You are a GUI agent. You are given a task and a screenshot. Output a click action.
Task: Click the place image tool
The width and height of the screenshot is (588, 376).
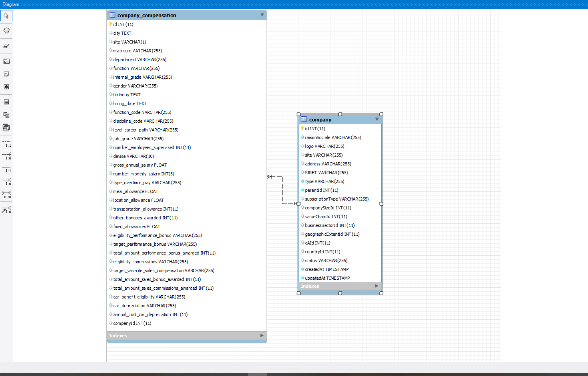6,87
